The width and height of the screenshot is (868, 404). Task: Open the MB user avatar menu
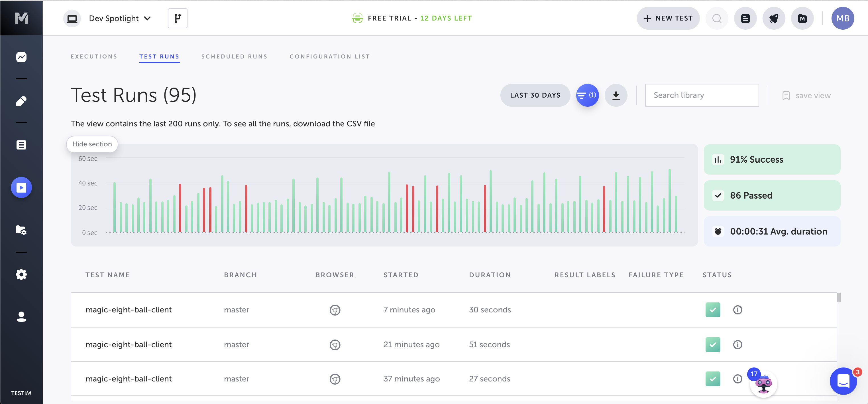coord(842,18)
